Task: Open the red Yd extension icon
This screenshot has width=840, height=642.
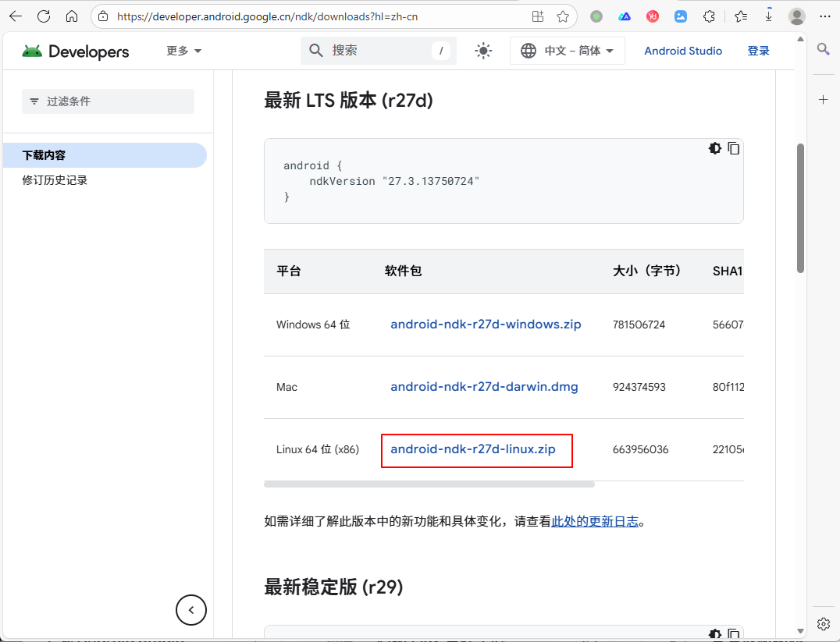Action: tap(653, 16)
